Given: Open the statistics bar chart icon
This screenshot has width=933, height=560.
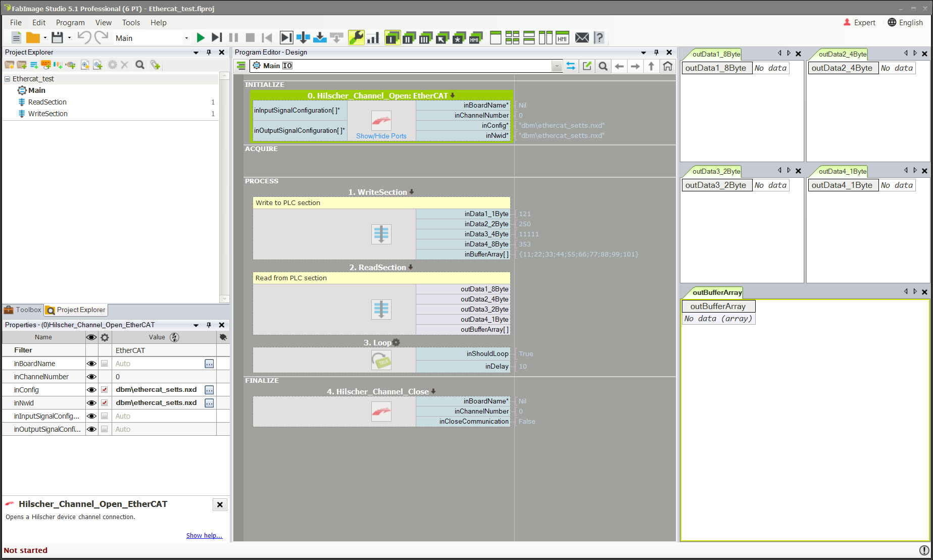Looking at the screenshot, I should click(373, 38).
